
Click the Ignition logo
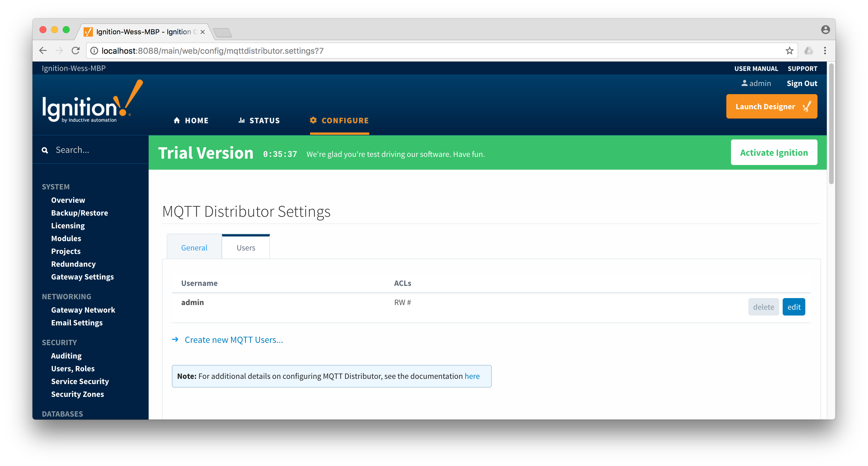coord(92,101)
